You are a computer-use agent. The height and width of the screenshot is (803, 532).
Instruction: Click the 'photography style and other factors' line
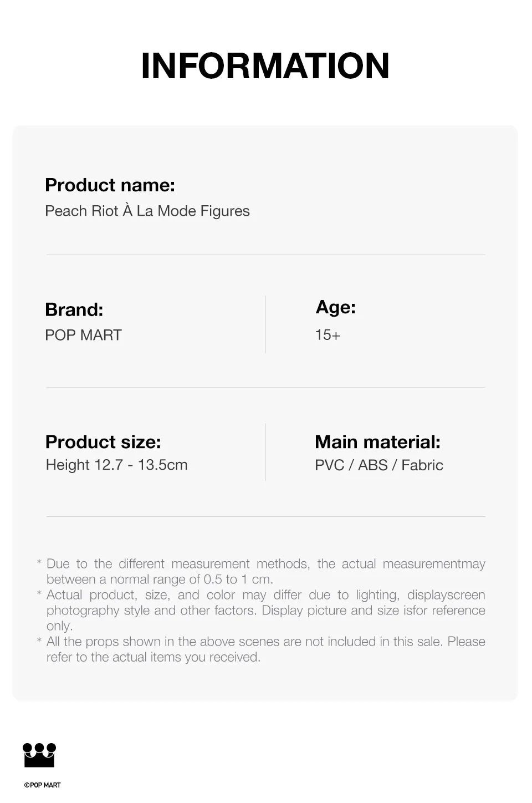click(265, 611)
